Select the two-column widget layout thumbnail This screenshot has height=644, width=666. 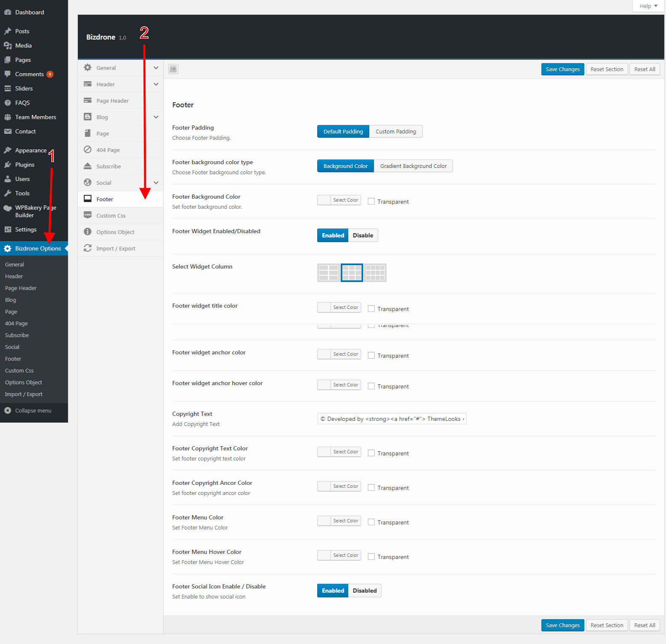329,273
